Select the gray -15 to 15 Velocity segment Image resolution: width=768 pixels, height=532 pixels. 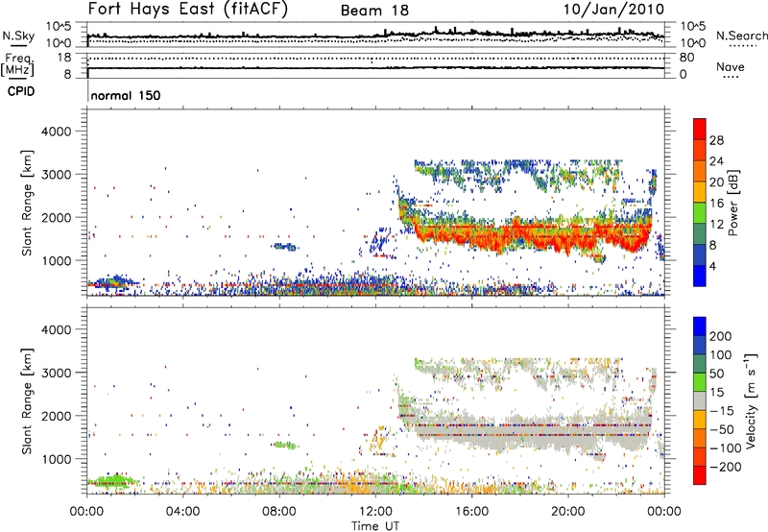coord(700,400)
